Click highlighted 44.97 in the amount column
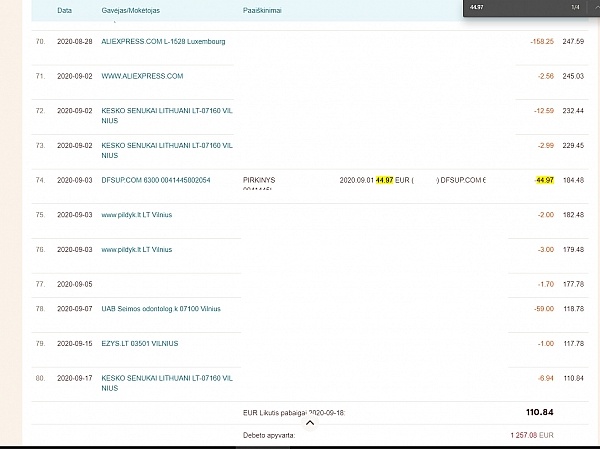Image resolution: width=600 pixels, height=449 pixels. point(545,180)
